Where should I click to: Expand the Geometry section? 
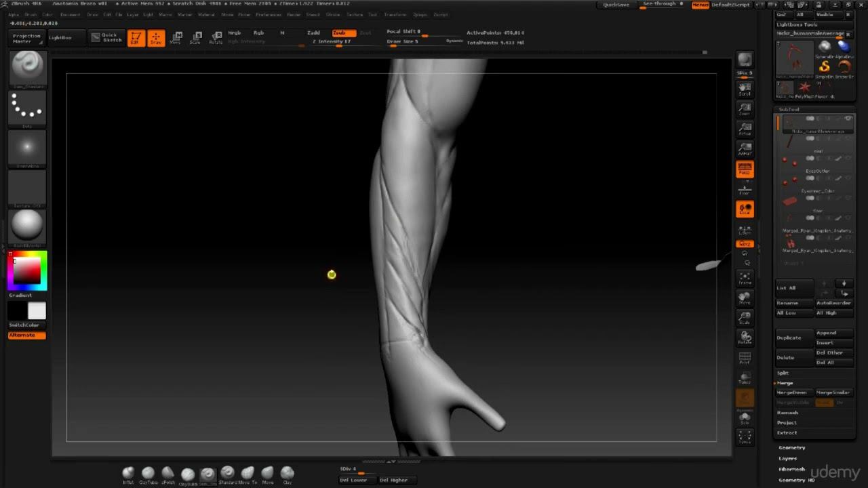click(791, 447)
